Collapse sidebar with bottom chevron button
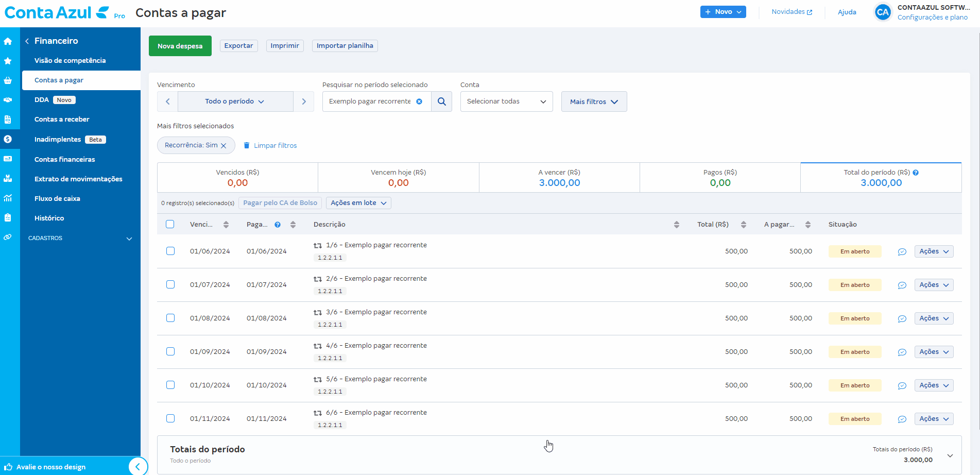Image resolution: width=980 pixels, height=475 pixels. [137, 467]
